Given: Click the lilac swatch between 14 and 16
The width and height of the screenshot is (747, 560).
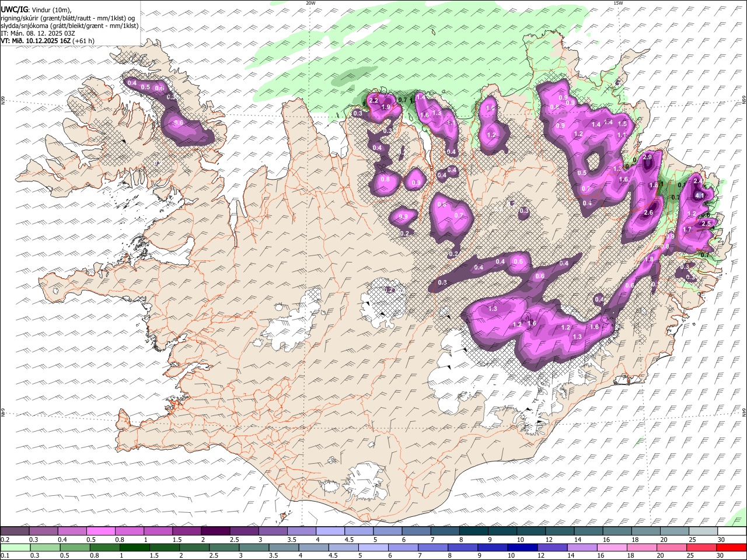Looking at the screenshot, I should [581, 547].
